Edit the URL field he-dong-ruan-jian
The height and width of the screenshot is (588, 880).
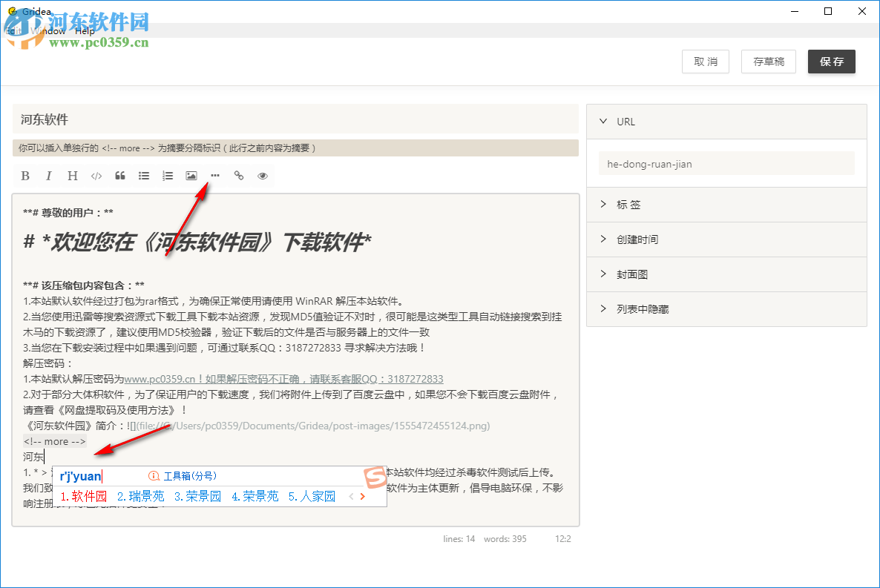[726, 165]
